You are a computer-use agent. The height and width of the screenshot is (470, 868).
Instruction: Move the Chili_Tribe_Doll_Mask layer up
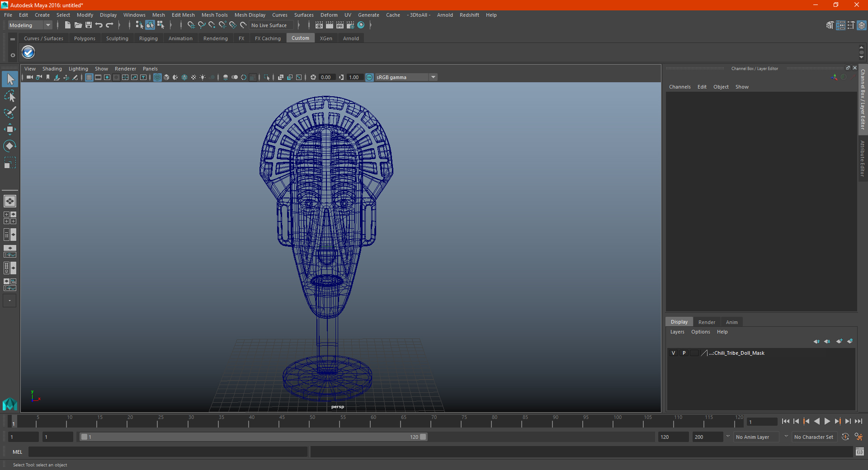point(816,341)
